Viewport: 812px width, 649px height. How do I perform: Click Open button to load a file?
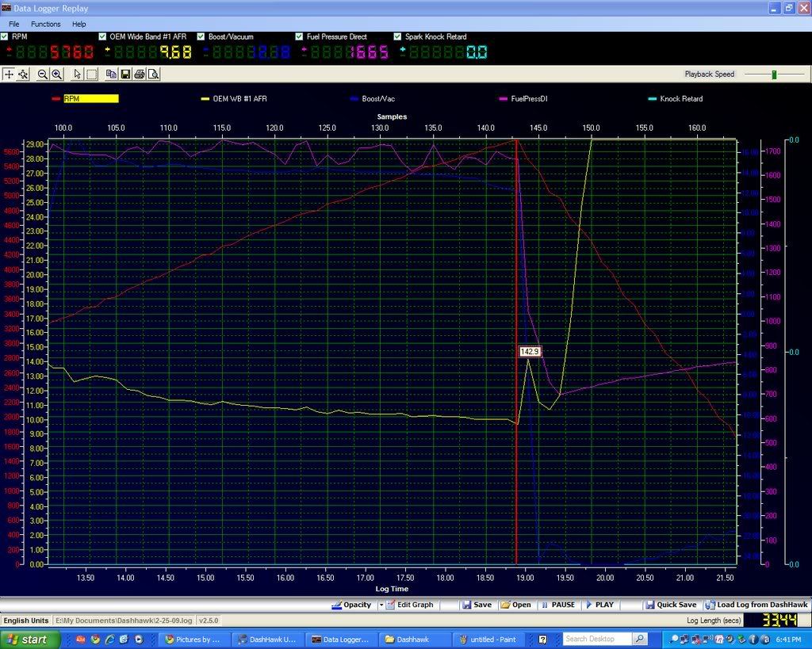[515, 605]
